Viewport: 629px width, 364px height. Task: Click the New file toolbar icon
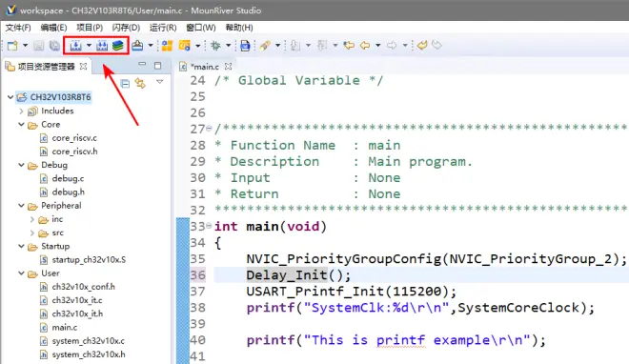point(12,46)
